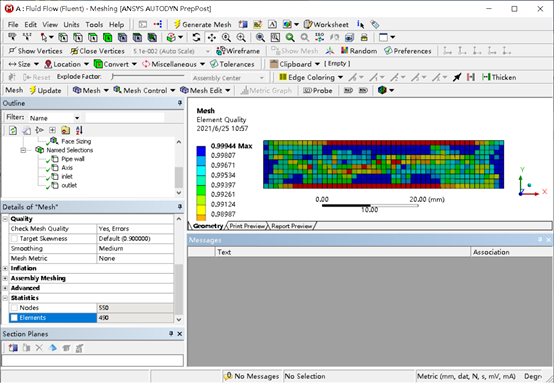The width and height of the screenshot is (554, 383).
Task: Click the Preferences button
Action: [x=408, y=51]
